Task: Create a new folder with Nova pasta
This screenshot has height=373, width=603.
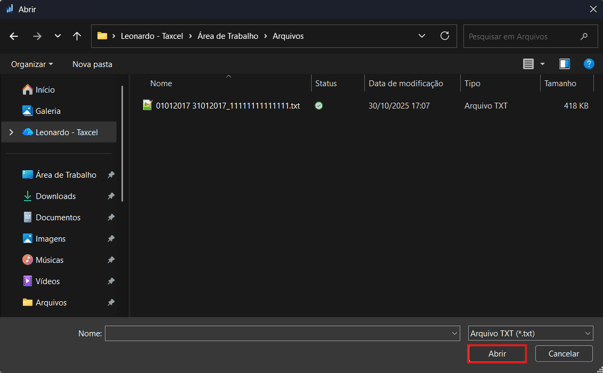Action: 92,64
